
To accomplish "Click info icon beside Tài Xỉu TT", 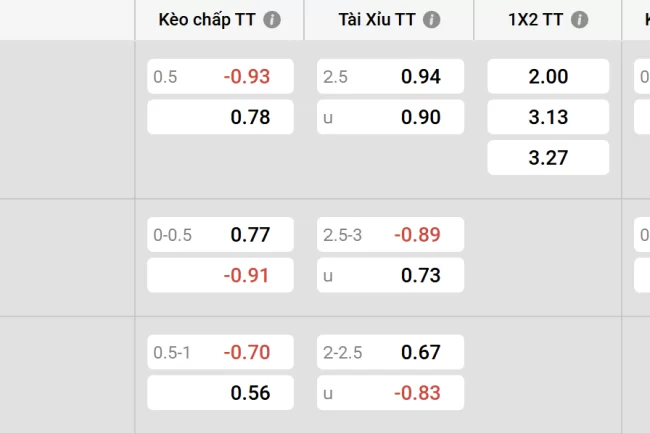I will (x=432, y=20).
